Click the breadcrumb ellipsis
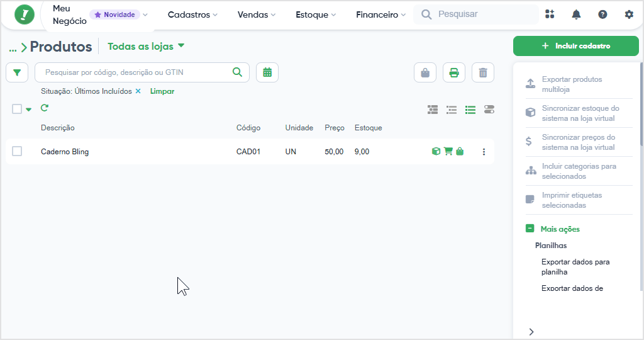 coord(13,48)
